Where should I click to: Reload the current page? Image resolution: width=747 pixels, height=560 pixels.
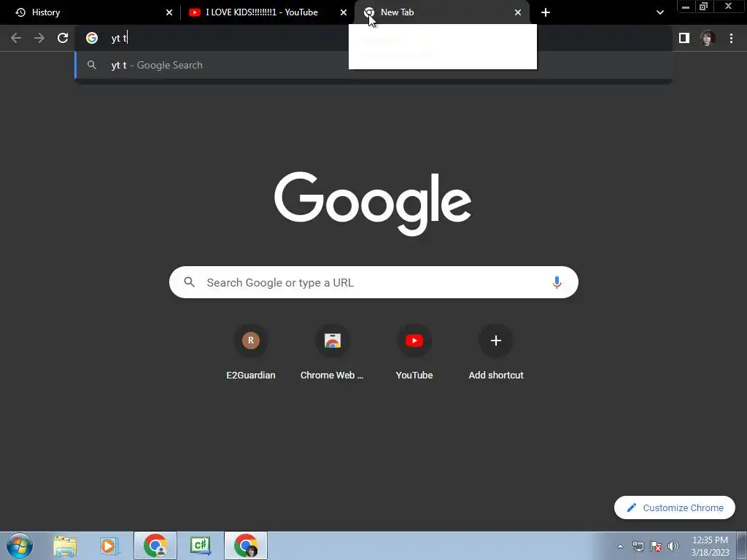point(63,38)
